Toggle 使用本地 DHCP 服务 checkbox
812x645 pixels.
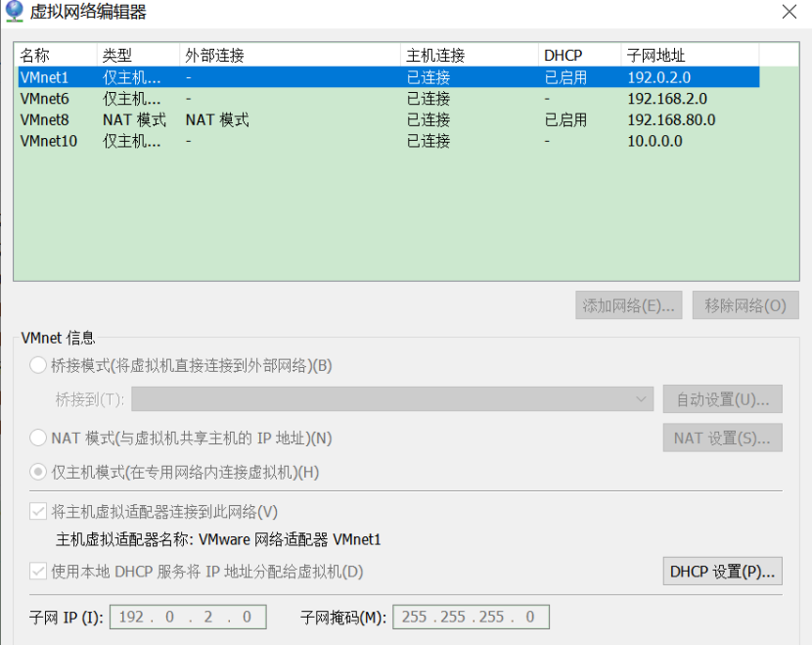click(38, 572)
